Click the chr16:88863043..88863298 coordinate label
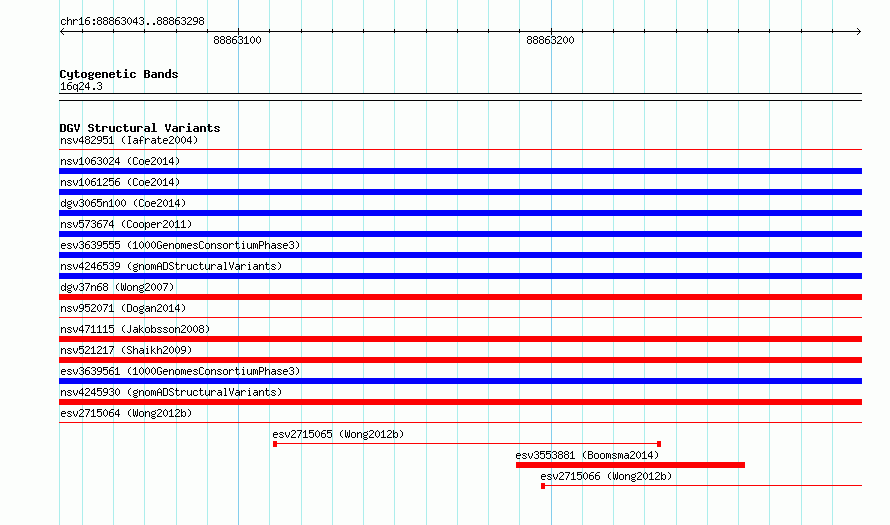 click(132, 22)
